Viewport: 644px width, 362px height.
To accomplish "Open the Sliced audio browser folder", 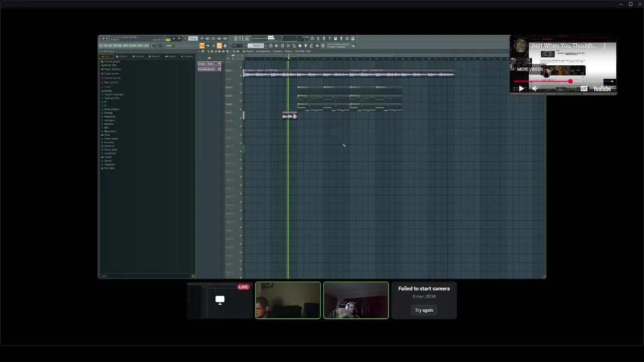I will (110, 149).
